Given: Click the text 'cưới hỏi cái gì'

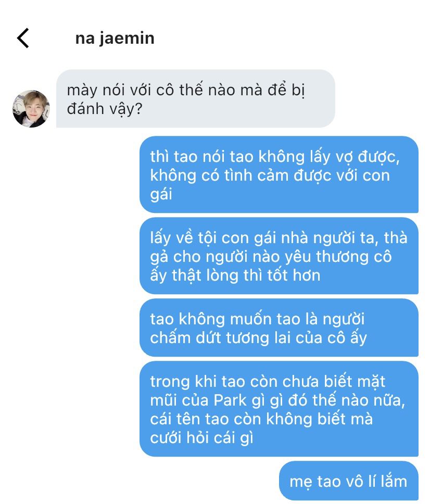Looking at the screenshot, I should 201,438.
